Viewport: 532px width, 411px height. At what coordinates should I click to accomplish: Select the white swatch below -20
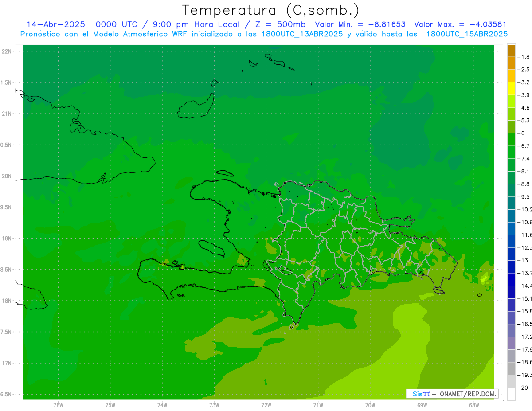pyautogui.click(x=511, y=394)
